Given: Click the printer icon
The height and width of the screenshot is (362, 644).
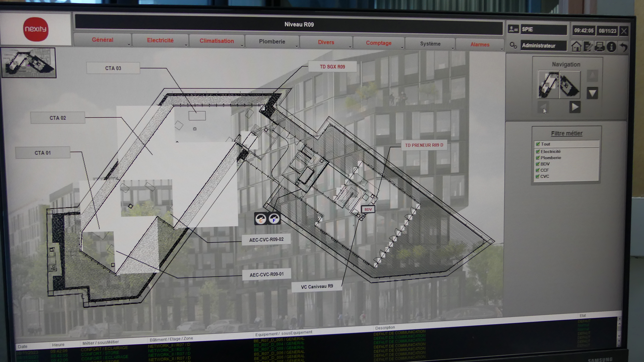Looking at the screenshot, I should coord(600,47).
